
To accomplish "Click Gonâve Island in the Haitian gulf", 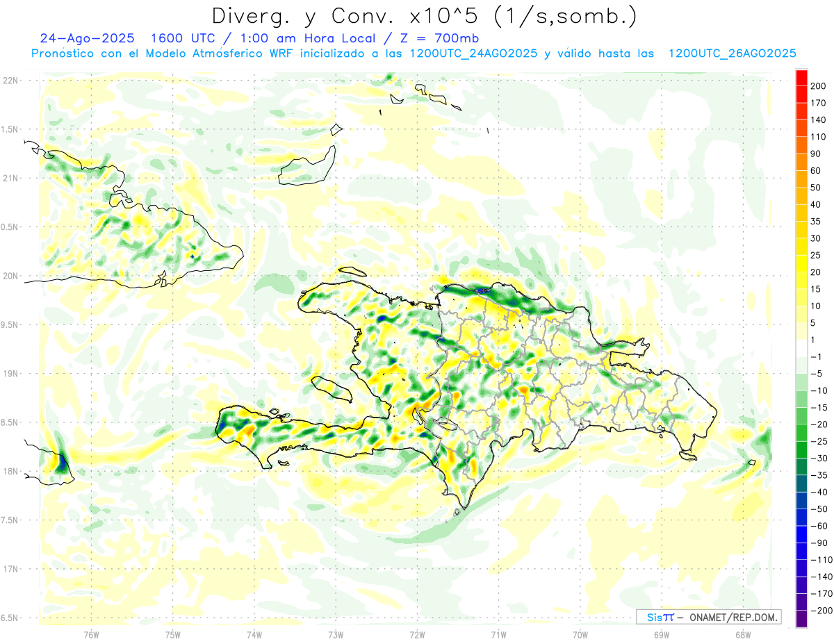I will (x=331, y=388).
